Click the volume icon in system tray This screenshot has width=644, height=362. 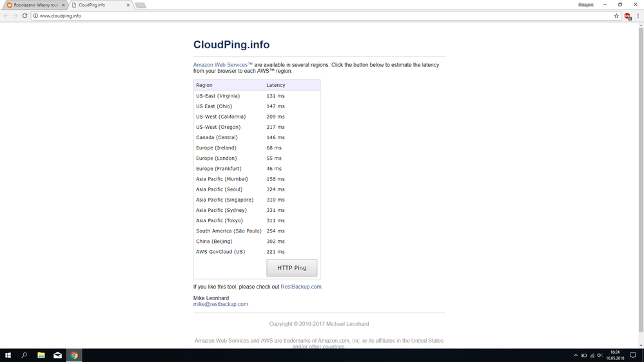[600, 356]
